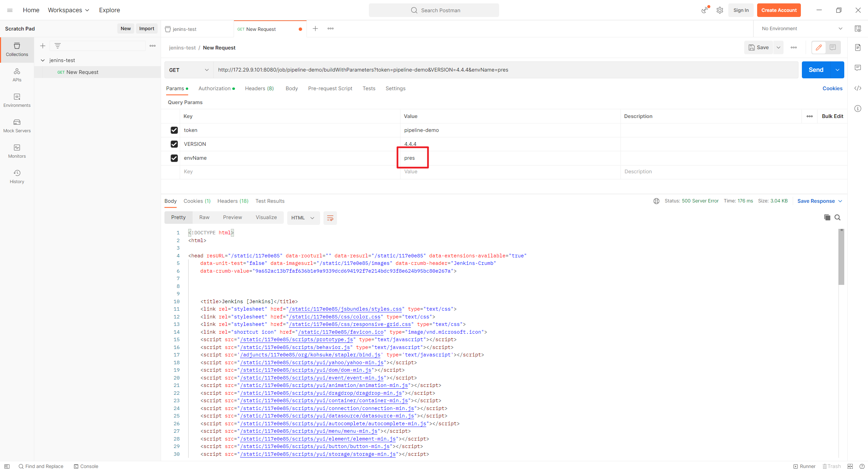Click the Bulk Edit link
This screenshot has width=868, height=469.
832,116
